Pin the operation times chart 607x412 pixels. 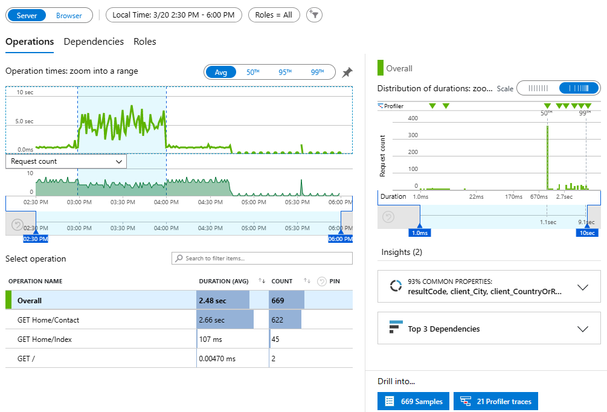point(347,72)
